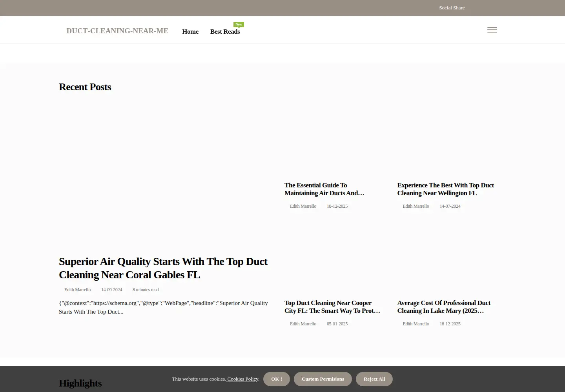Click the featured post schema excerpt text
565x392 pixels.
point(163,307)
